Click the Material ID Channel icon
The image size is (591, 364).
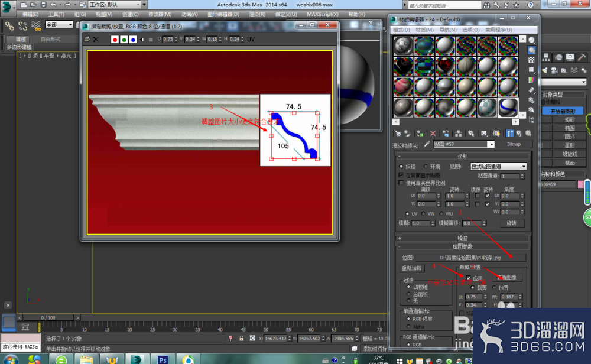[483, 134]
